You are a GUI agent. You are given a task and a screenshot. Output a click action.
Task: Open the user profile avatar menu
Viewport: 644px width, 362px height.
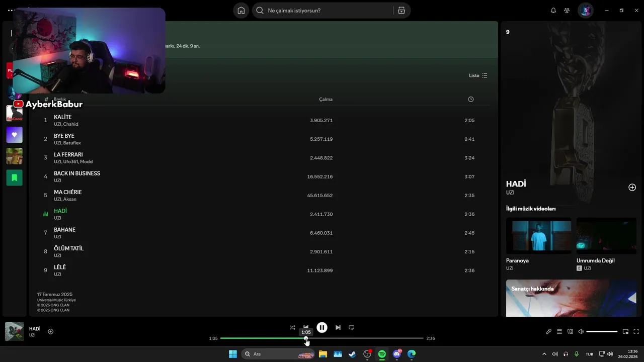pyautogui.click(x=586, y=11)
